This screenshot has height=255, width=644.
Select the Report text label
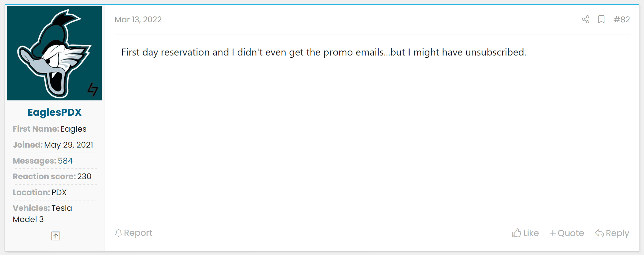pyautogui.click(x=138, y=233)
